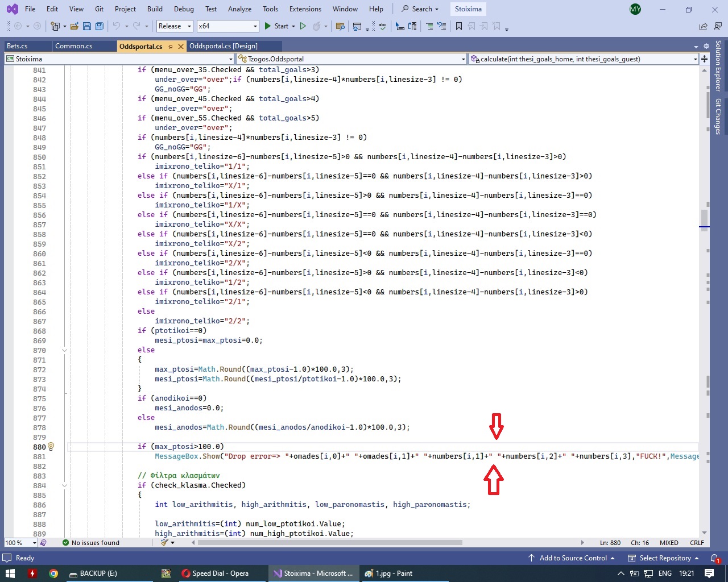Open the Debug menu
This screenshot has height=582, width=728.
tap(184, 9)
